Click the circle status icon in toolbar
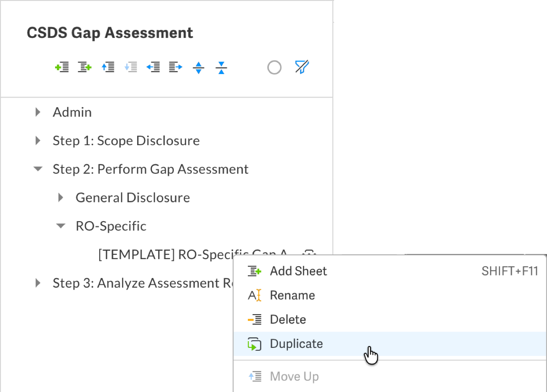 [274, 67]
